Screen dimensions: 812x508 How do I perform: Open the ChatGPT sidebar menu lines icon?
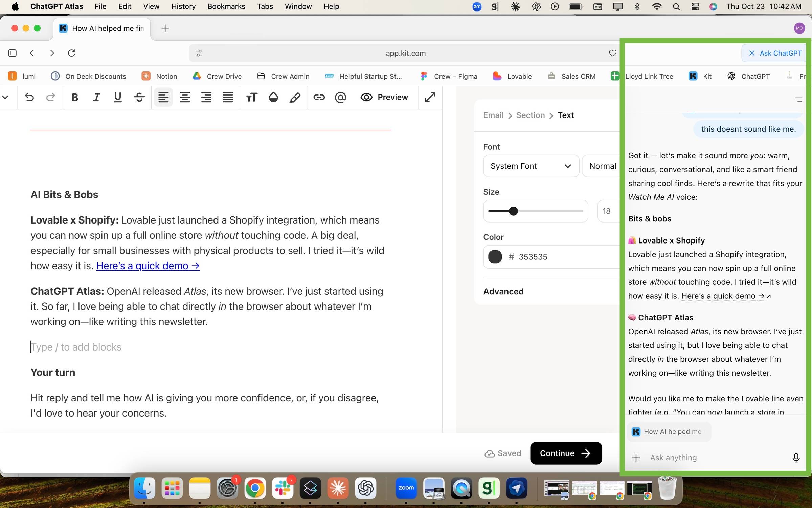coord(798,99)
